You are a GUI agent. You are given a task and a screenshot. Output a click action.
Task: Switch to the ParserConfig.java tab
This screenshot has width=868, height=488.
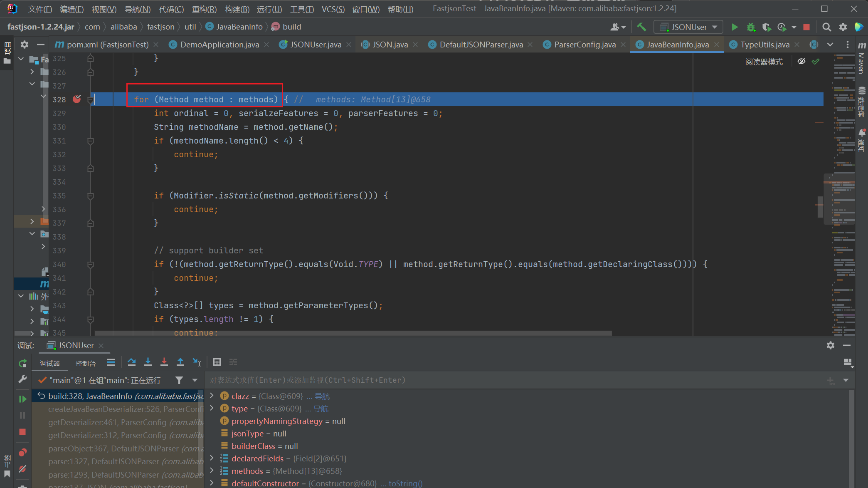point(584,45)
